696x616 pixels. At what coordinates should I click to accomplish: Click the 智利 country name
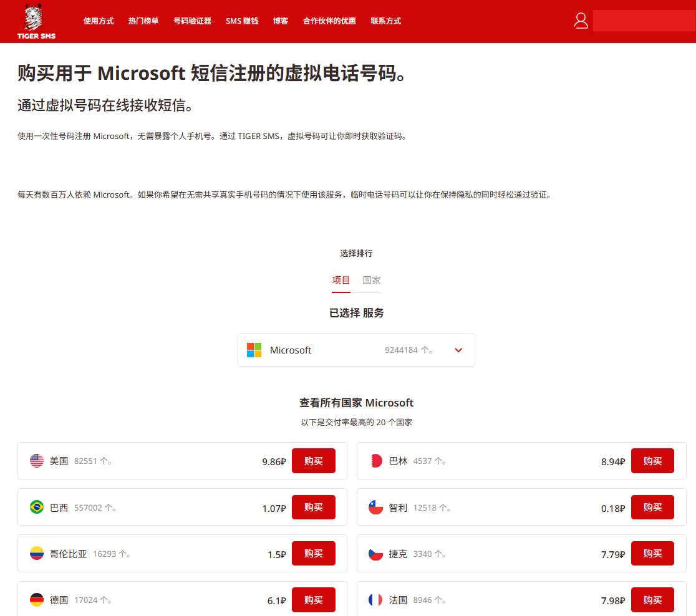coord(398,508)
